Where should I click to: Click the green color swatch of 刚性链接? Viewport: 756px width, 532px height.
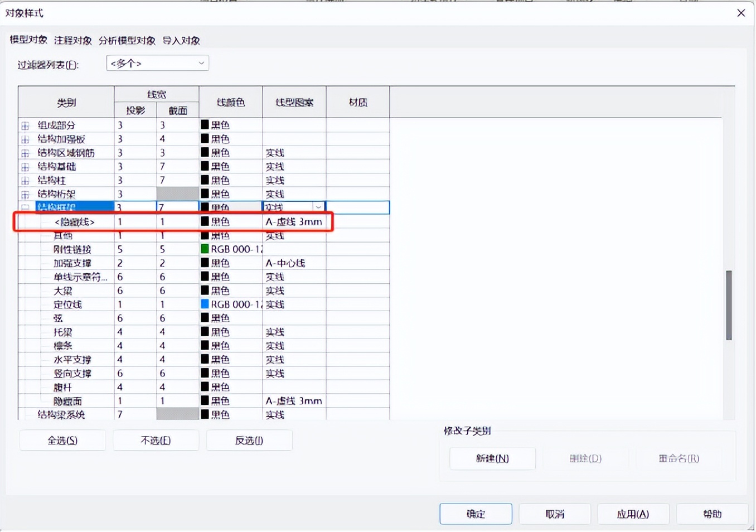(205, 249)
